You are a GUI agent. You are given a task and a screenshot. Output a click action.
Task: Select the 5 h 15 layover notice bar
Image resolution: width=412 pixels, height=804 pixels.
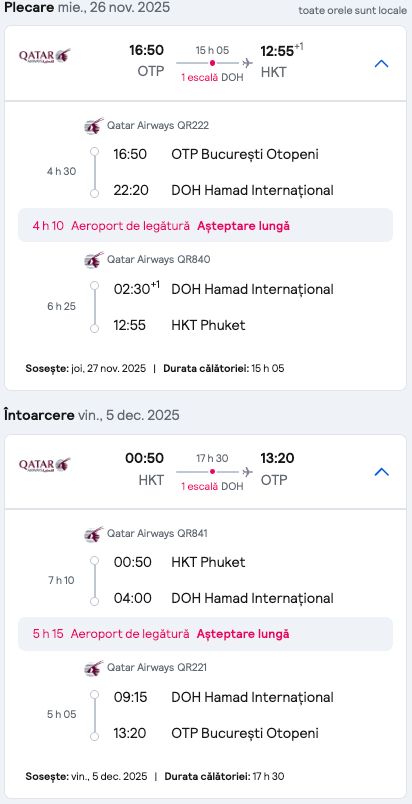click(x=205, y=634)
